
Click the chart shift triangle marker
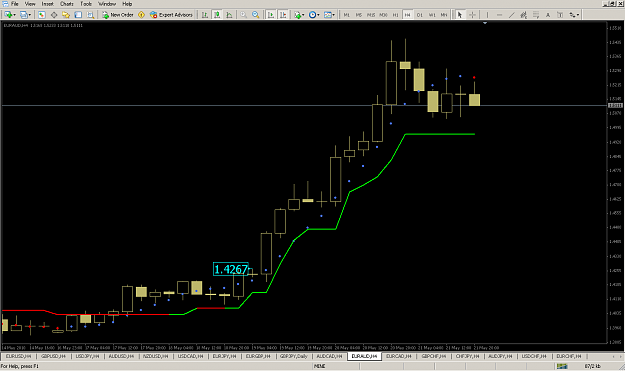click(485, 24)
